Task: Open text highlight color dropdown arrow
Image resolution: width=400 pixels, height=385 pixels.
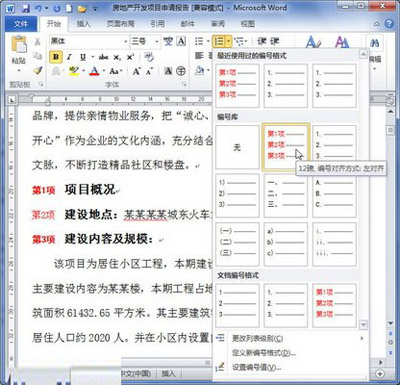Action: click(83, 71)
